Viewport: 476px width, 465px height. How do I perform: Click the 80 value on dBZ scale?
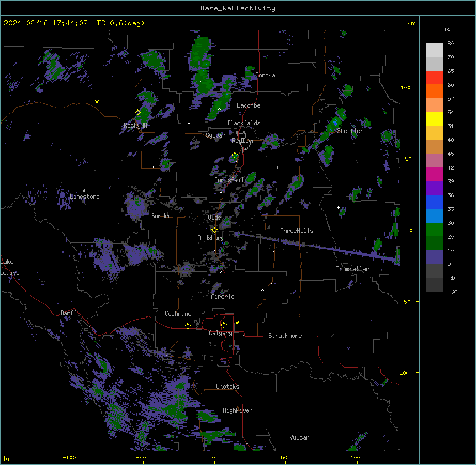[451, 44]
